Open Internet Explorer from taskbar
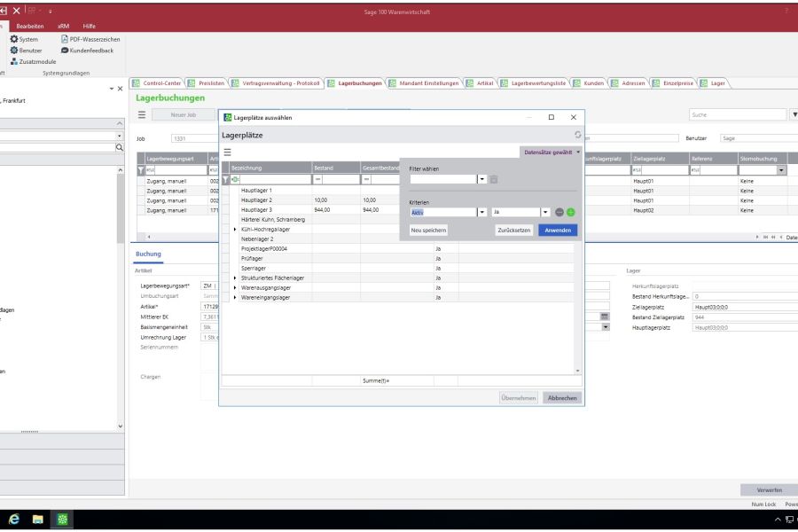The image size is (798, 532). click(13, 520)
